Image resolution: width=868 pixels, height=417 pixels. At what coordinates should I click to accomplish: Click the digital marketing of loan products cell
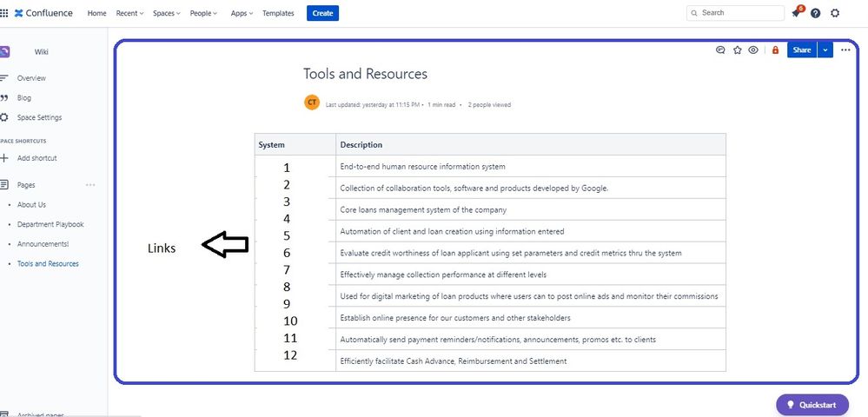[531, 295]
